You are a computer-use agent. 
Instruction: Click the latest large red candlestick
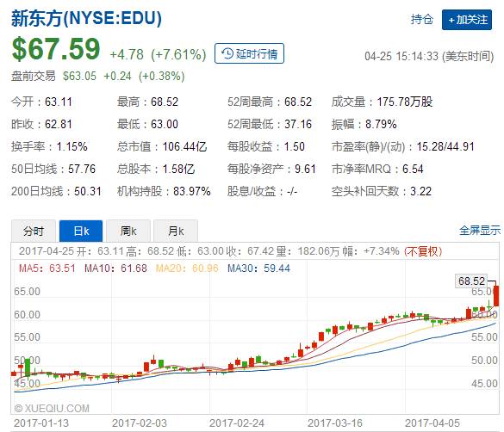pos(496,295)
